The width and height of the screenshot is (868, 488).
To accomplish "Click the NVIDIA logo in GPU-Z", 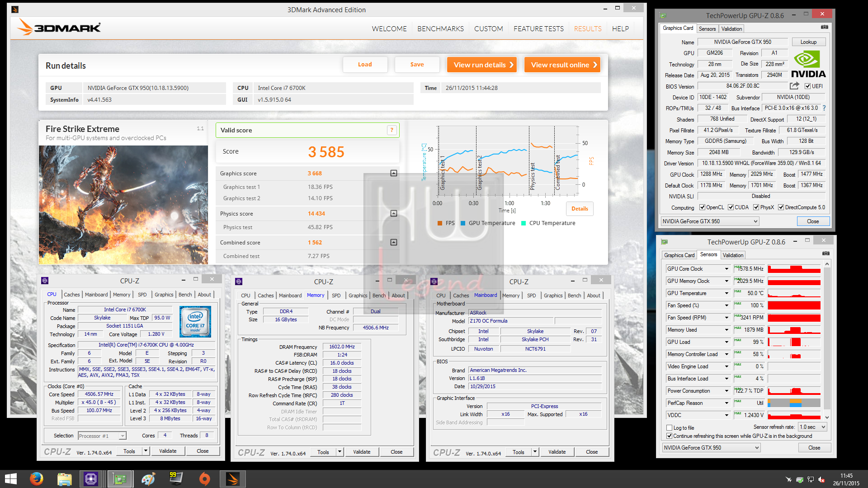I will point(808,64).
